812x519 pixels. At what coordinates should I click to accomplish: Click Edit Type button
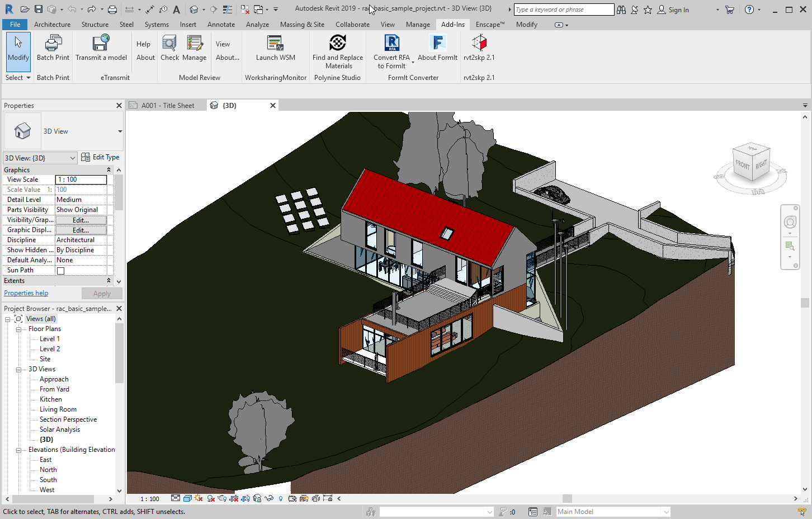pyautogui.click(x=101, y=158)
